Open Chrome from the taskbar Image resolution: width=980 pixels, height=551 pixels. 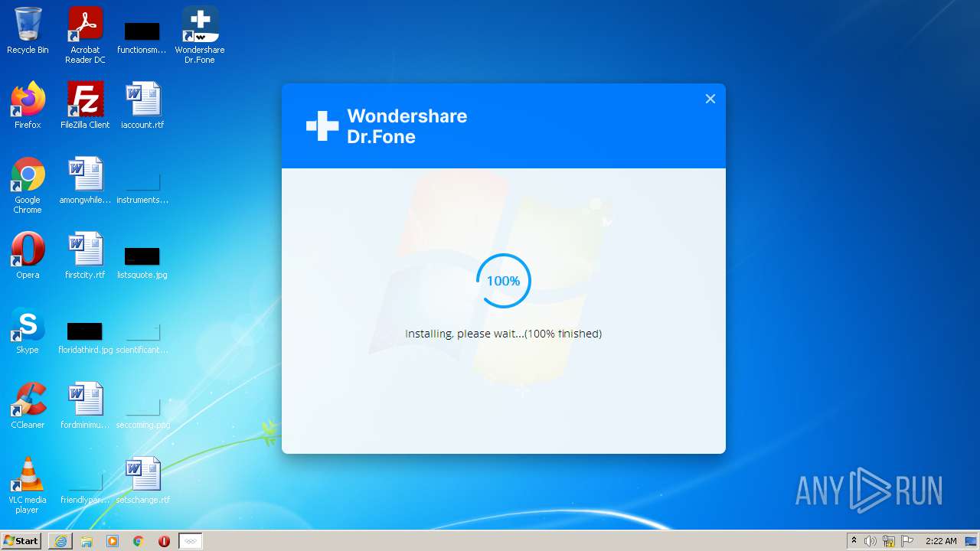(139, 541)
